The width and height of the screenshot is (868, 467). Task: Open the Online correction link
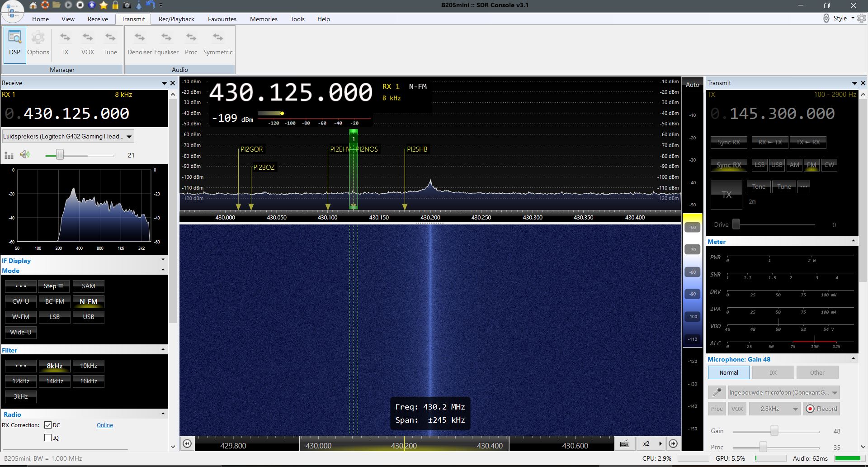click(x=105, y=425)
